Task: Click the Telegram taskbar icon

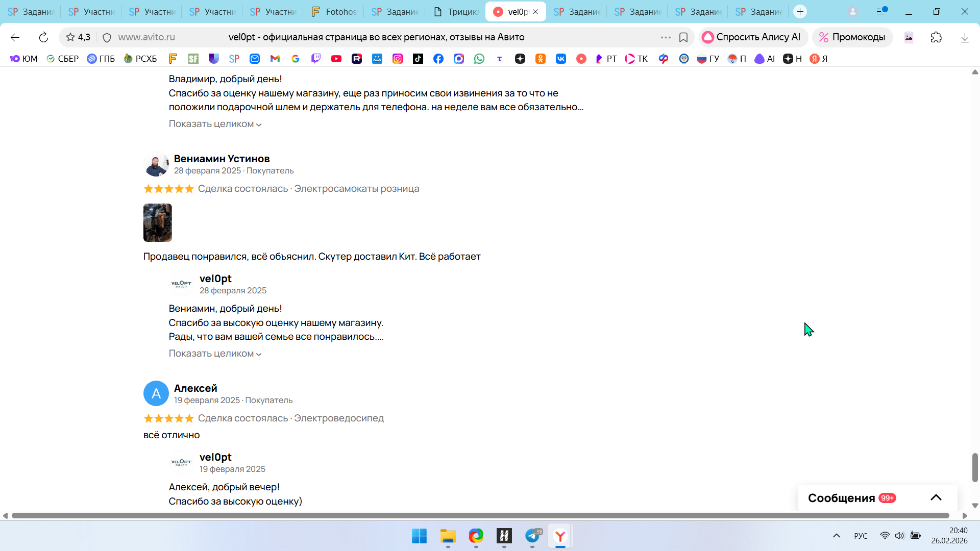Action: coord(532,536)
